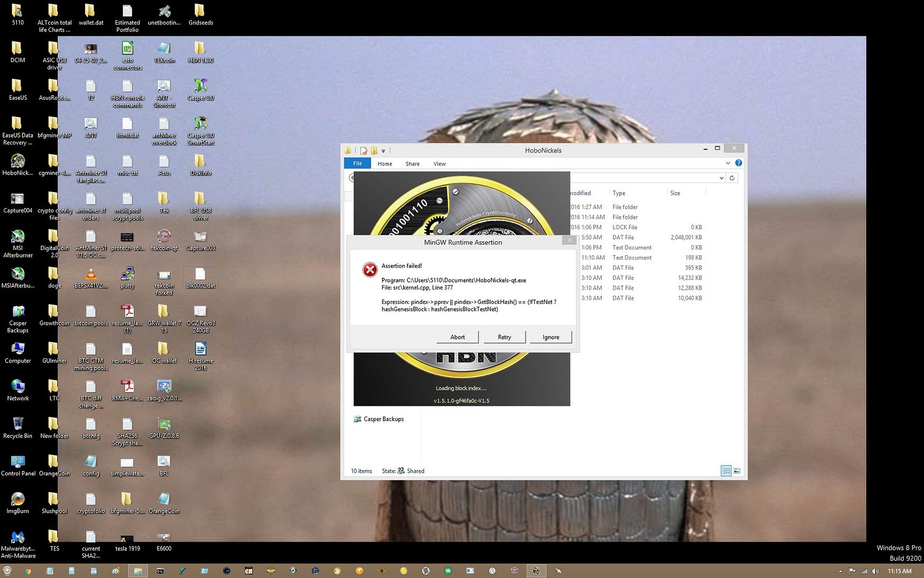Open the Share ribbon tab
The image size is (924, 578).
[x=412, y=164]
